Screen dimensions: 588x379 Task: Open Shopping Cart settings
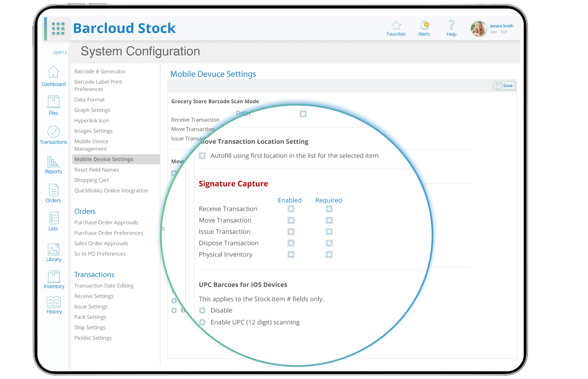[92, 180]
